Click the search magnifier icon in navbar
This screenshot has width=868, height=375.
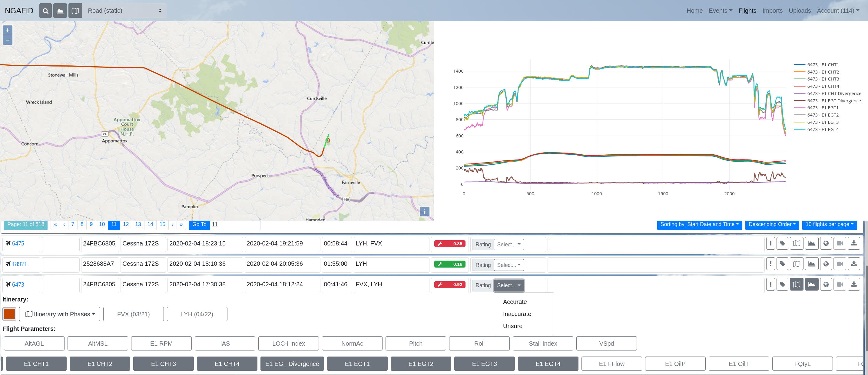tap(45, 11)
